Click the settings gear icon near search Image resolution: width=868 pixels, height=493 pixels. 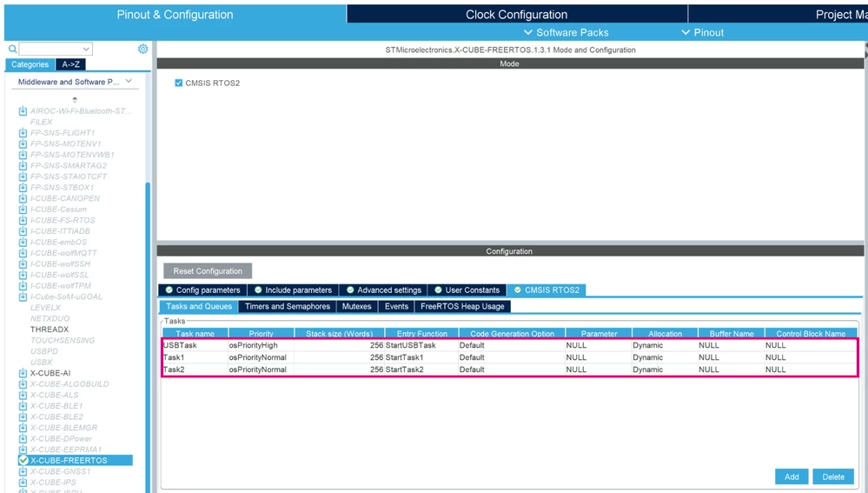click(x=142, y=49)
